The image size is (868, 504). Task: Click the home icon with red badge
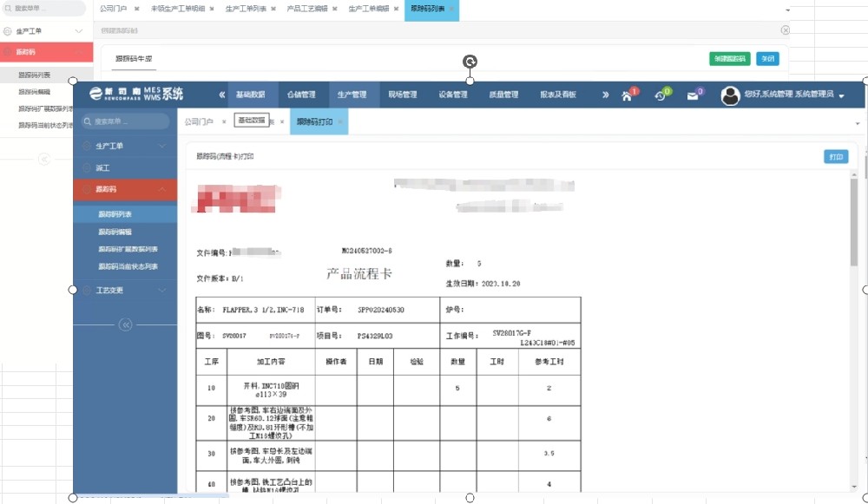[x=627, y=96]
